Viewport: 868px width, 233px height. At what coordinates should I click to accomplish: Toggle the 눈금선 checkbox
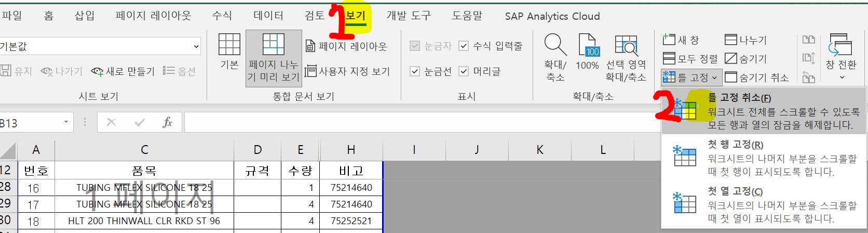[x=415, y=71]
